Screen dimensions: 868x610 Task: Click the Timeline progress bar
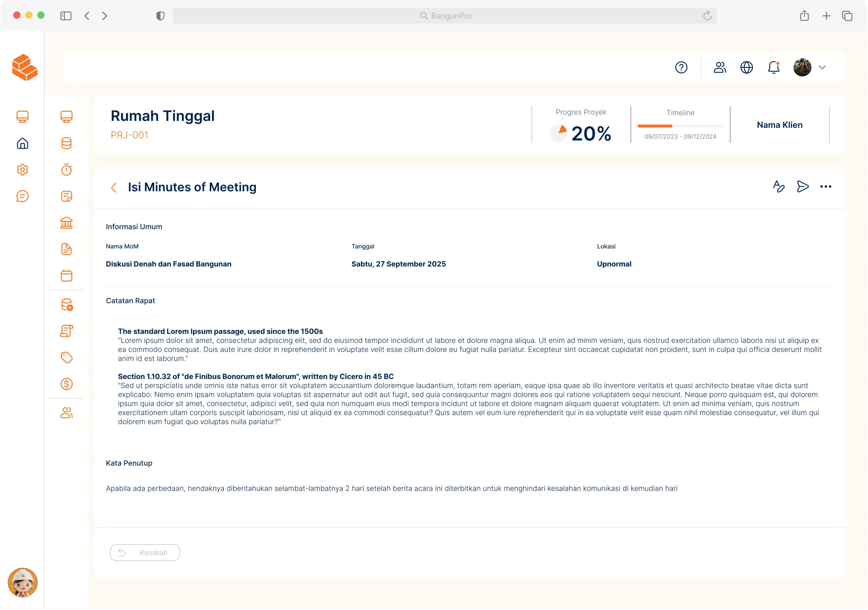[680, 126]
